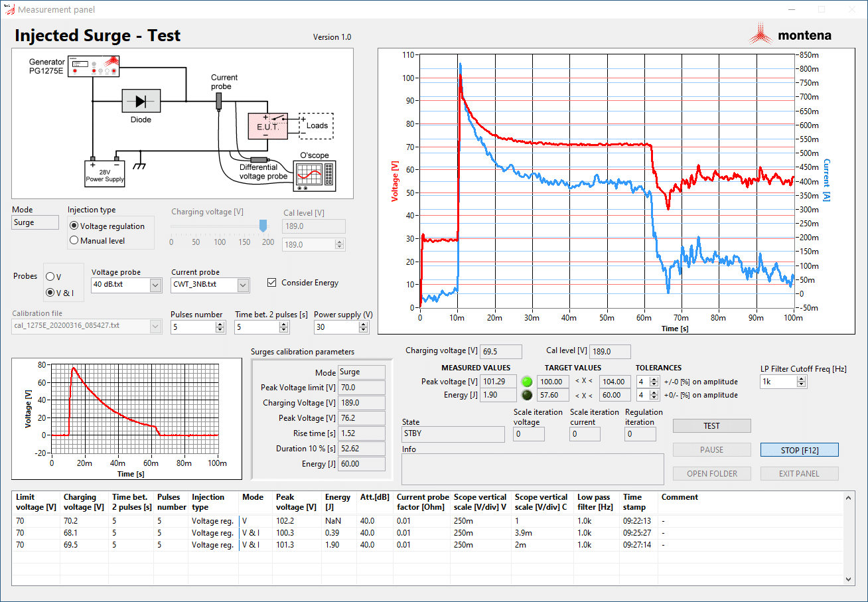Viewport: 868px width, 602px height.
Task: Select the V probes radio button
Action: [50, 275]
